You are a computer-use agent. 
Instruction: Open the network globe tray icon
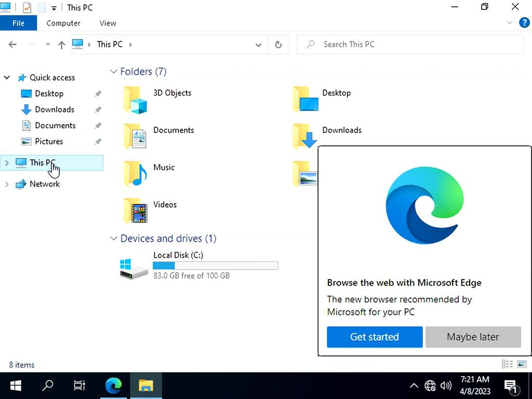tap(430, 385)
